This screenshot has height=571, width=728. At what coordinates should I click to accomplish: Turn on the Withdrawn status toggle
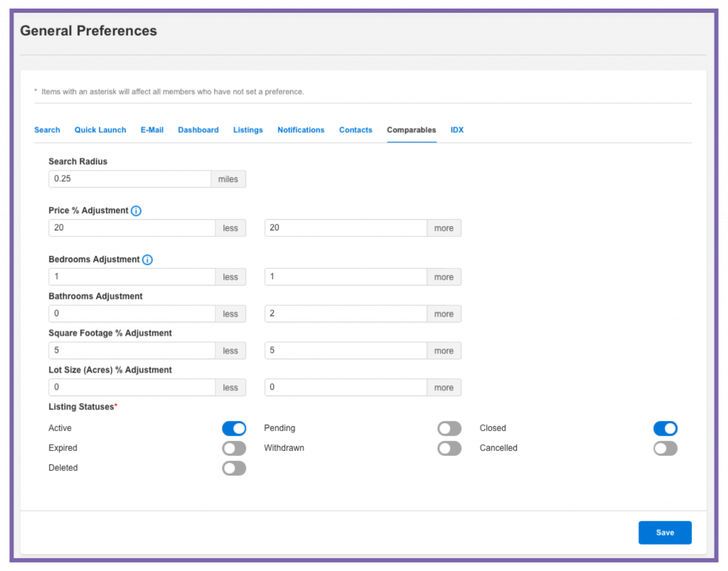(449, 448)
